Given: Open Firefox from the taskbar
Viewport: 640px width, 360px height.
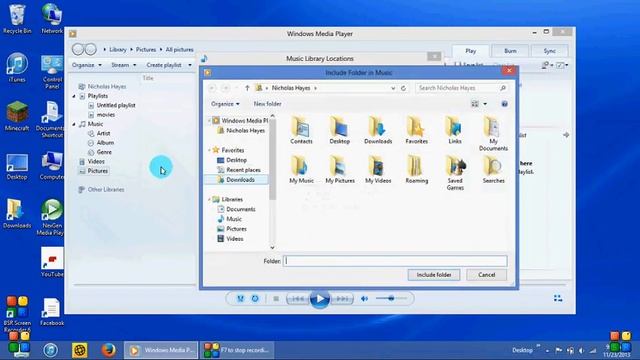Looking at the screenshot, I should (108, 350).
